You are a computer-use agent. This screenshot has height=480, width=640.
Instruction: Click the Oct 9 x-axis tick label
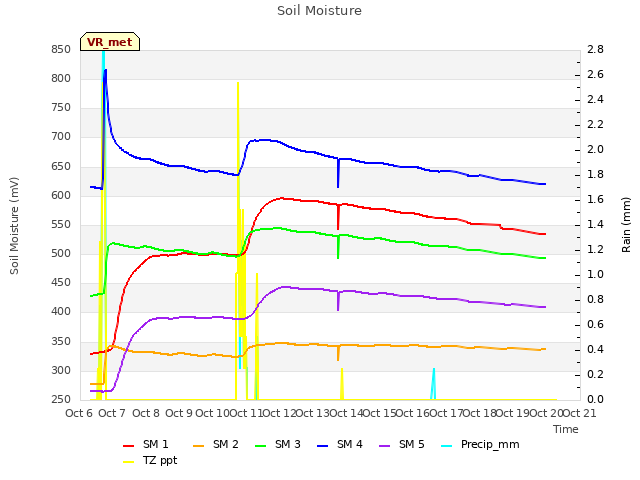[179, 413]
